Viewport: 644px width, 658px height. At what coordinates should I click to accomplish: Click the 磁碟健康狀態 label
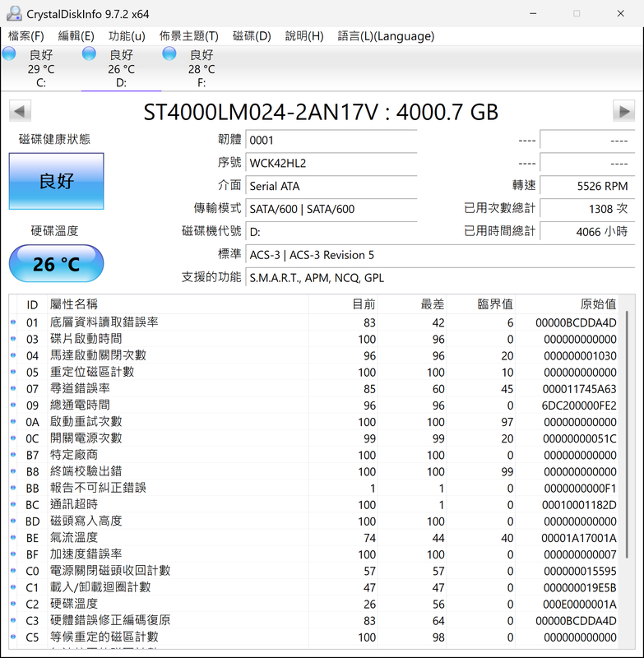tap(54, 139)
